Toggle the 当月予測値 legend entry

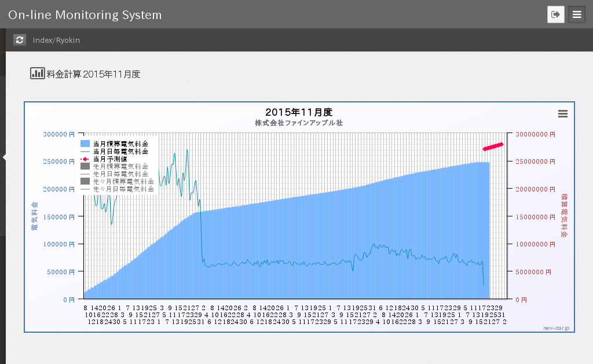click(x=116, y=159)
